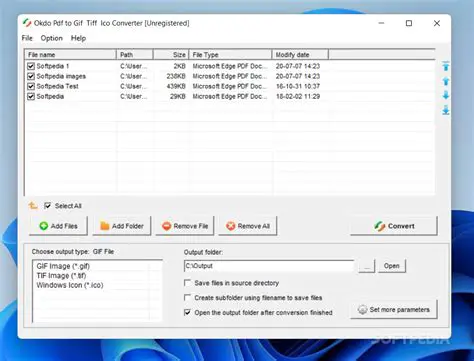Disable Open the output folder after conversion

tap(188, 312)
